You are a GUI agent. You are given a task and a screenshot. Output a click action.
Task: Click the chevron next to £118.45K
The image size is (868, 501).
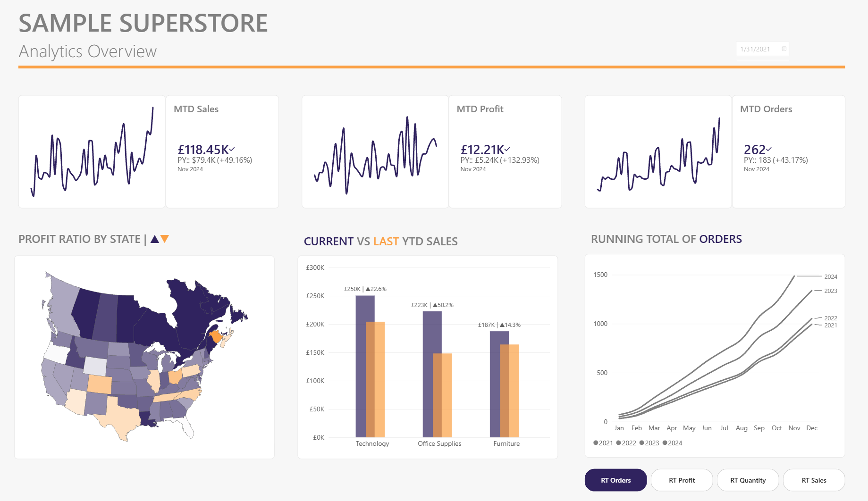point(232,149)
